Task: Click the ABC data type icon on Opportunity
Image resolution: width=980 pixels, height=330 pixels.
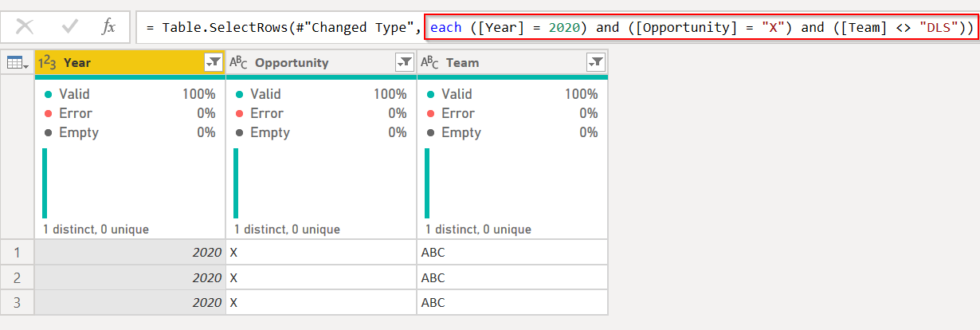Action: [239, 62]
